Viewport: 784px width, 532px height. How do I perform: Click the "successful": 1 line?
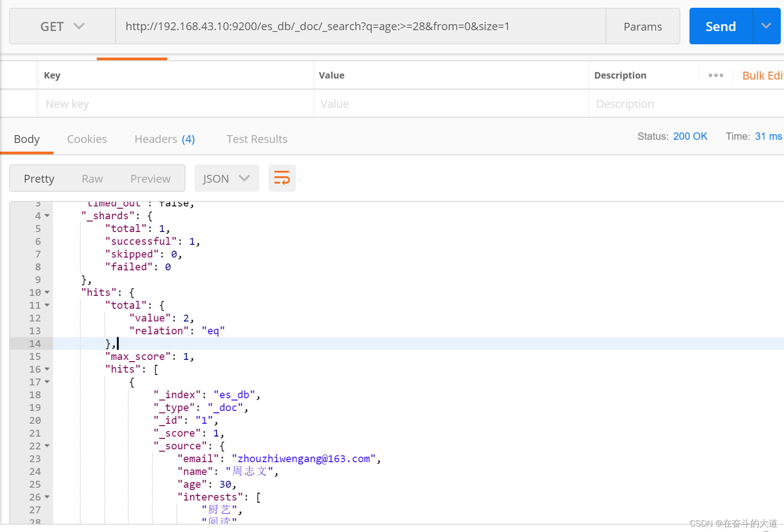click(153, 241)
